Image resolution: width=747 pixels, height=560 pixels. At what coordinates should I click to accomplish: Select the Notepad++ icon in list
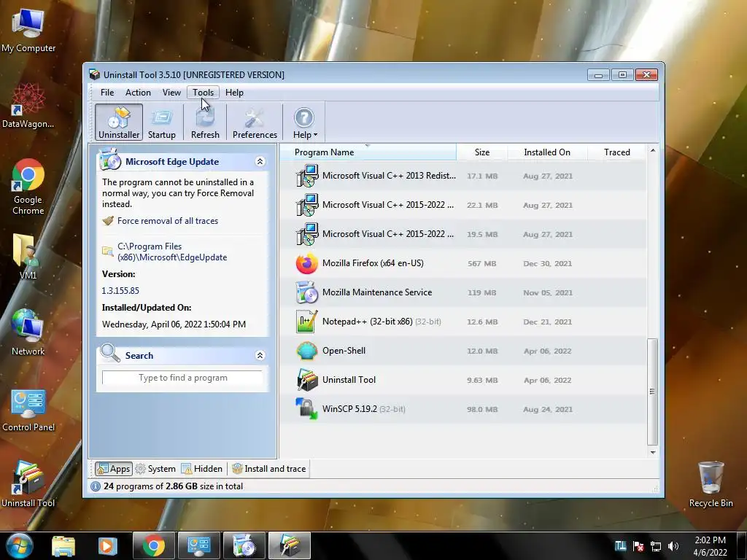[307, 322]
